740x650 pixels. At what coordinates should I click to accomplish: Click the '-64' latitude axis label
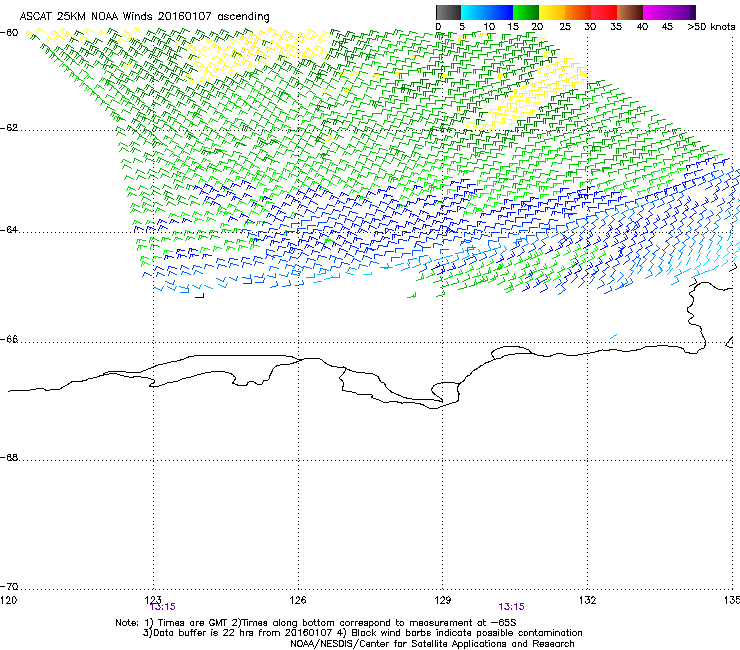(x=9, y=230)
